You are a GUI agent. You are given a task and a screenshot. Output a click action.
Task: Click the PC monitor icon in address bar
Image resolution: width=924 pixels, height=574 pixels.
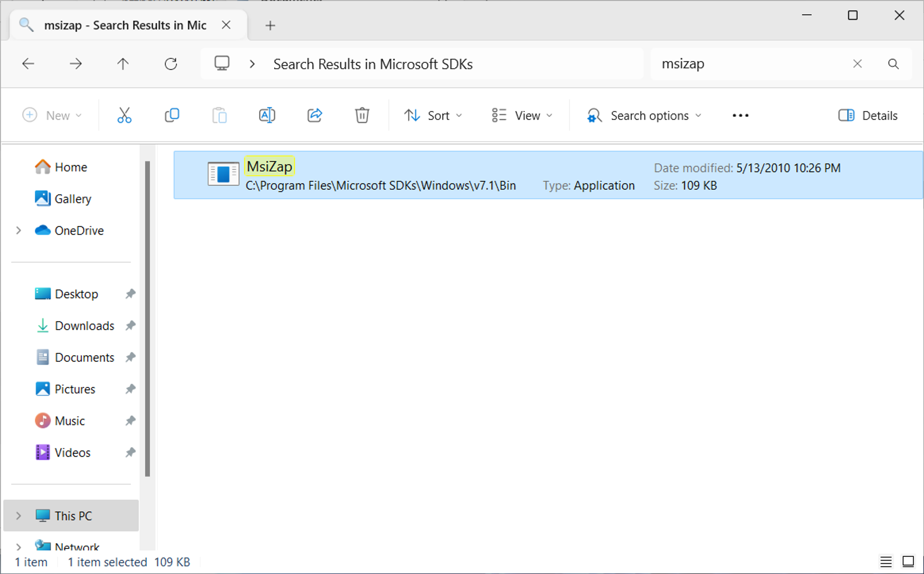[x=222, y=63]
